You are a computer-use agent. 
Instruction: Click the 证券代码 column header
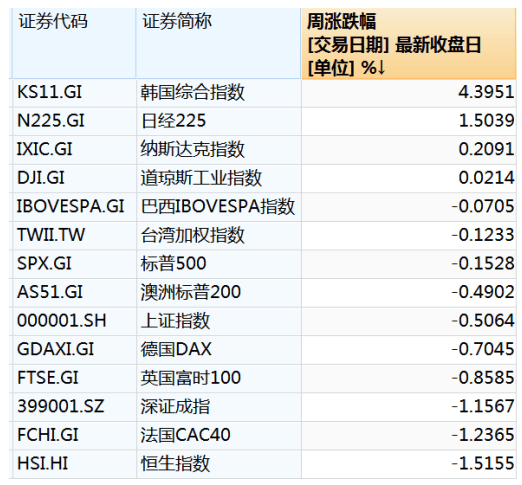click(x=74, y=44)
